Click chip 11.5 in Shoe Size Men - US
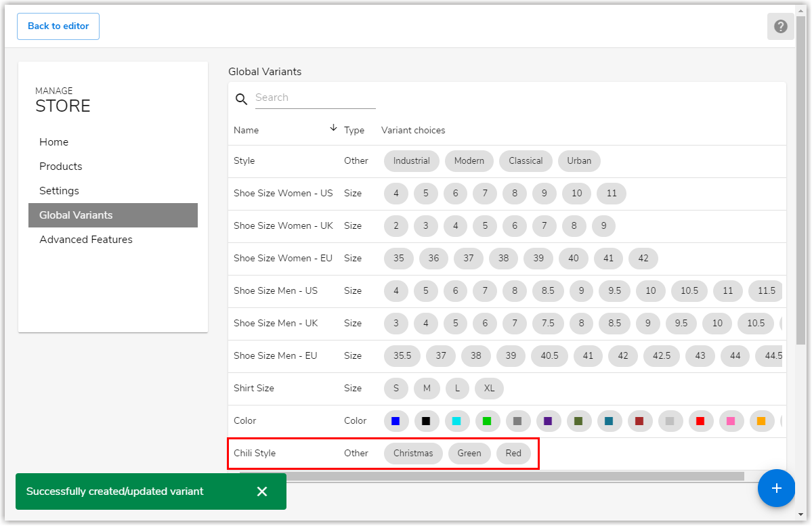This screenshot has width=812, height=526. click(x=765, y=291)
